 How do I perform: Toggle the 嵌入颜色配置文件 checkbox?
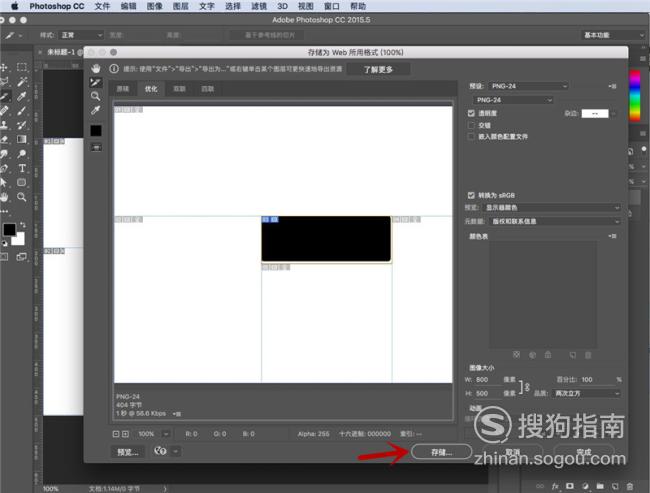point(471,136)
